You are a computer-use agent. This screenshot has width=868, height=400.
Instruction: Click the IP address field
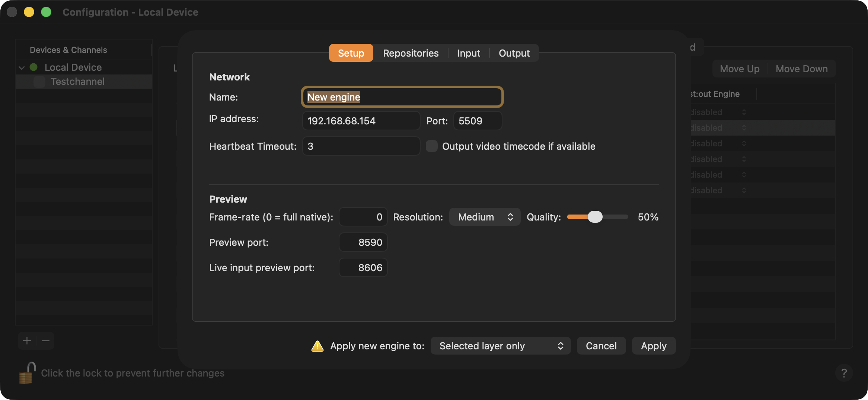361,121
